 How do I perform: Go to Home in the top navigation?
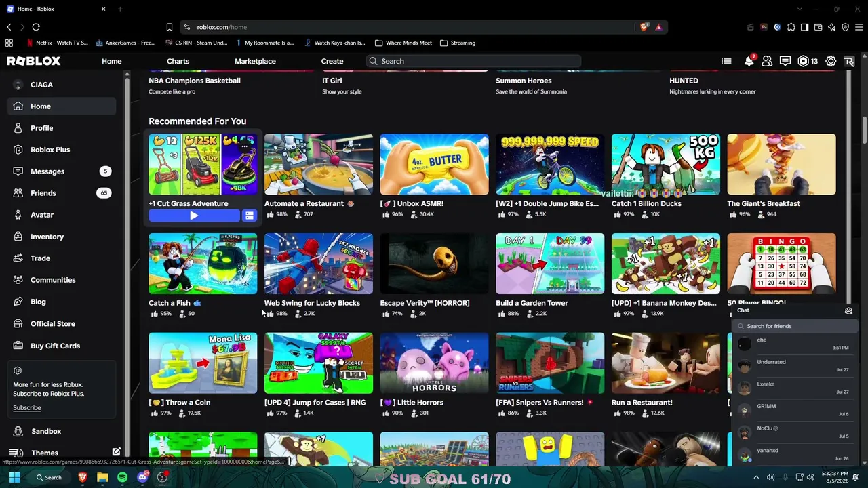(112, 61)
